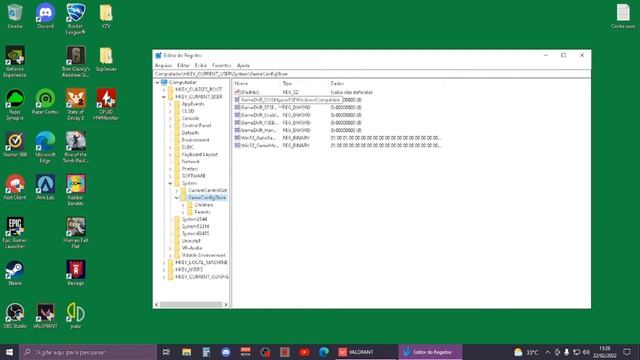Open Aim Lab desktop shortcut

point(45,187)
